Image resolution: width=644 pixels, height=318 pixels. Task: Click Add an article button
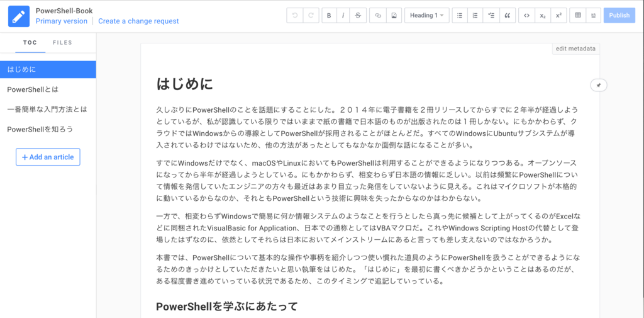tap(48, 157)
